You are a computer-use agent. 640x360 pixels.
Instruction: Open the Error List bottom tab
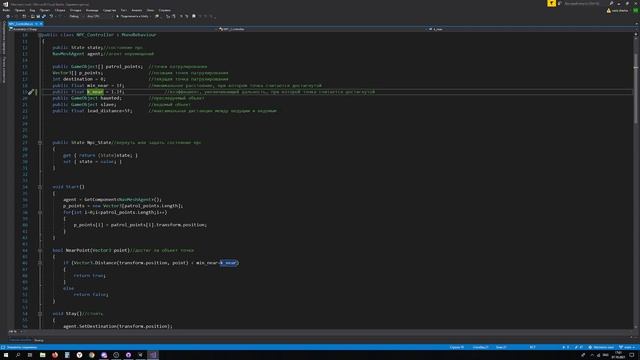(20, 340)
